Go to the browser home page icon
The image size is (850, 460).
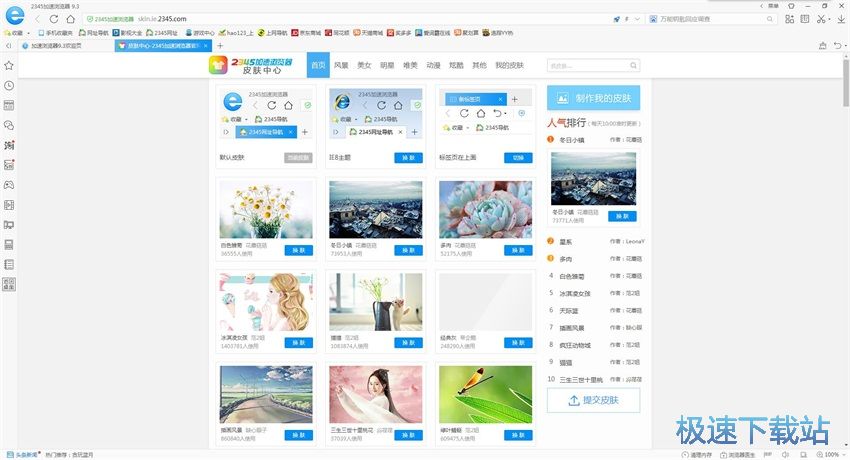pyautogui.click(x=70, y=19)
